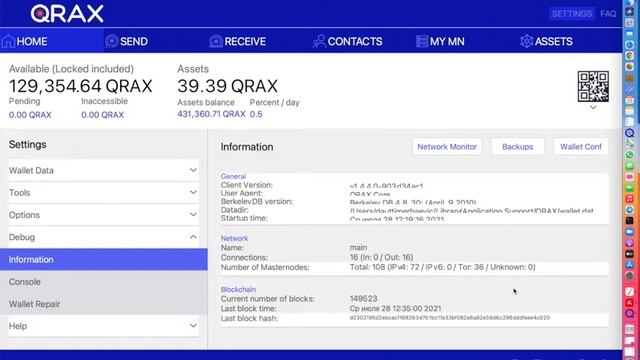This screenshot has height=360, width=640.
Task: Click the send icon beside SEND
Action: click(111, 41)
